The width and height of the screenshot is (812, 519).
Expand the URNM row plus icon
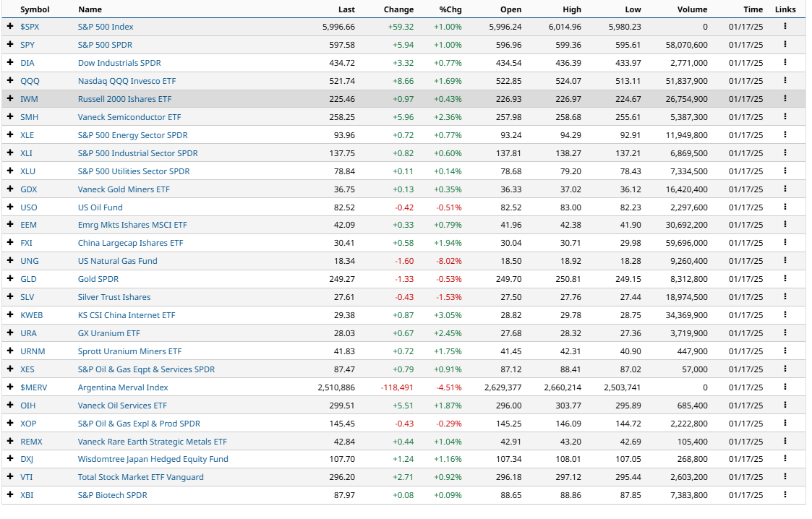10,351
